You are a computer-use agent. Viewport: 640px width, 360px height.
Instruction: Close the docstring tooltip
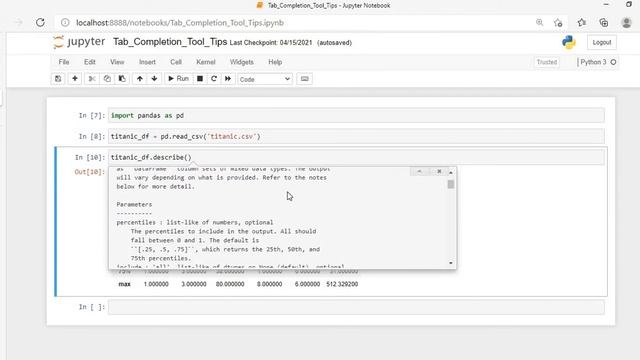pyautogui.click(x=439, y=171)
